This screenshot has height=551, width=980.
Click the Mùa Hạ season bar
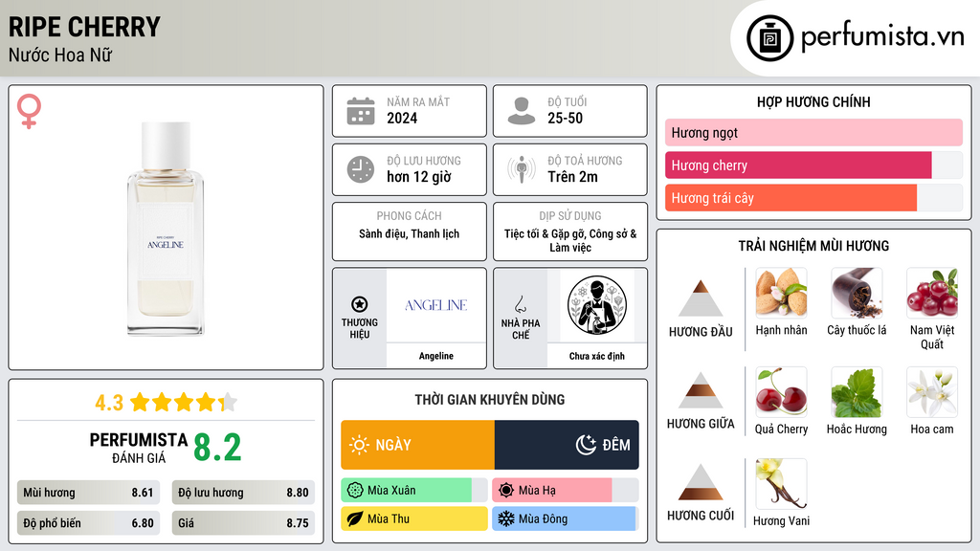[566, 491]
